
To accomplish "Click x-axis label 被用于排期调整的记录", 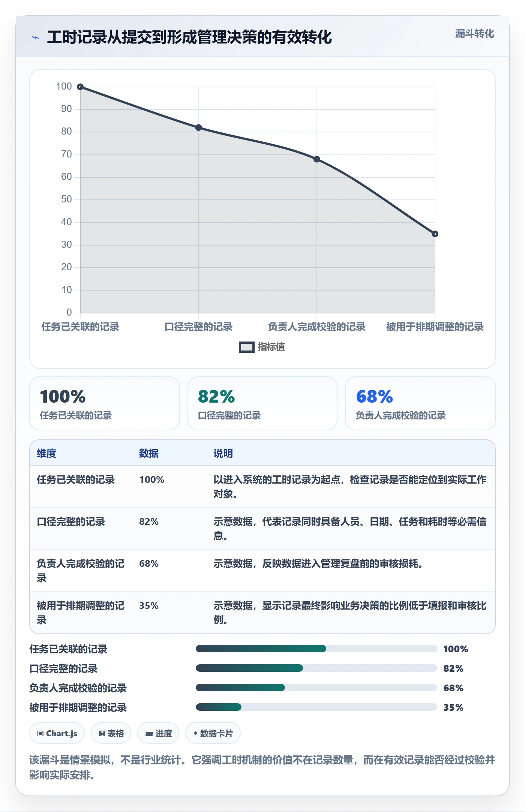I will 435,327.
